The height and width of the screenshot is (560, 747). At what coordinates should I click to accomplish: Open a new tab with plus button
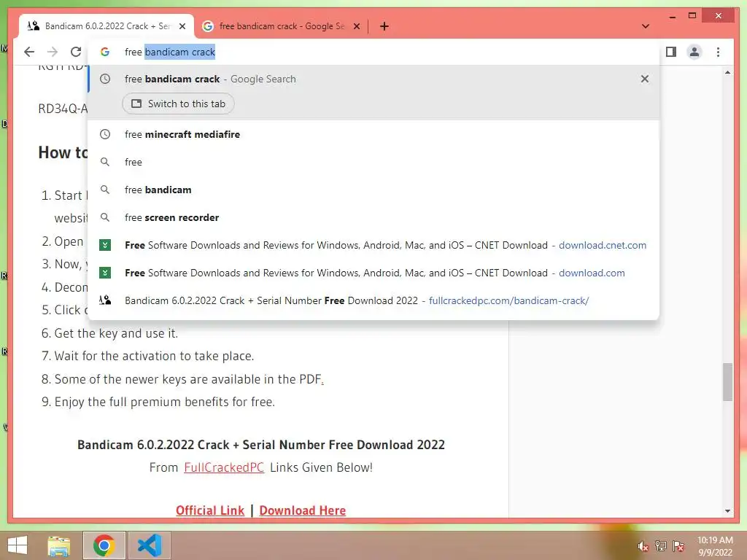384,26
